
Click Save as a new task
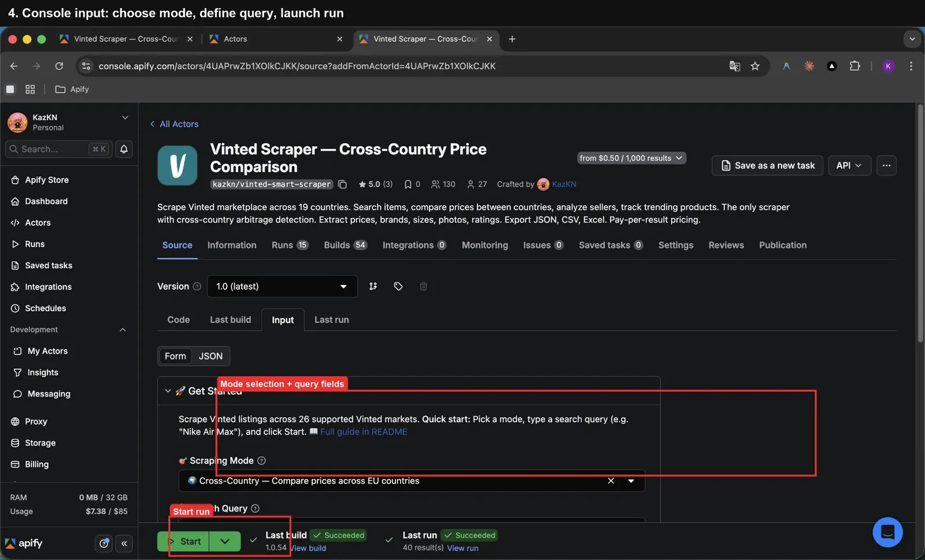767,165
